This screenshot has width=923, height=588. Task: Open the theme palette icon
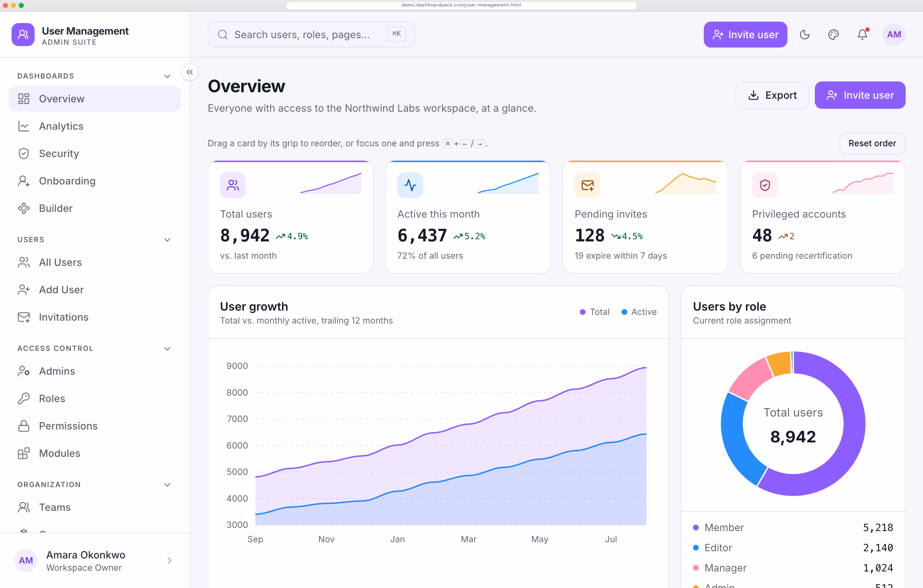pyautogui.click(x=833, y=35)
